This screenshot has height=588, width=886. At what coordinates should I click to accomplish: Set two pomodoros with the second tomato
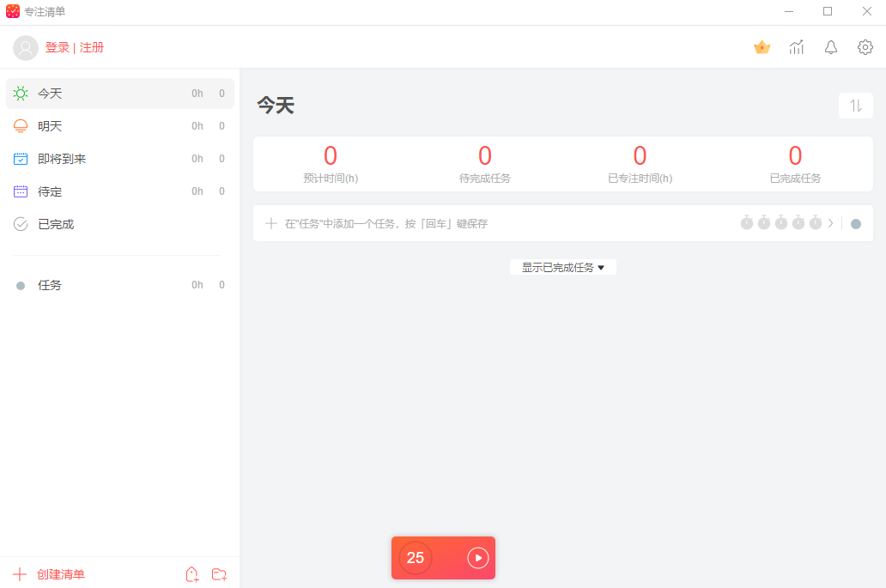(x=764, y=222)
